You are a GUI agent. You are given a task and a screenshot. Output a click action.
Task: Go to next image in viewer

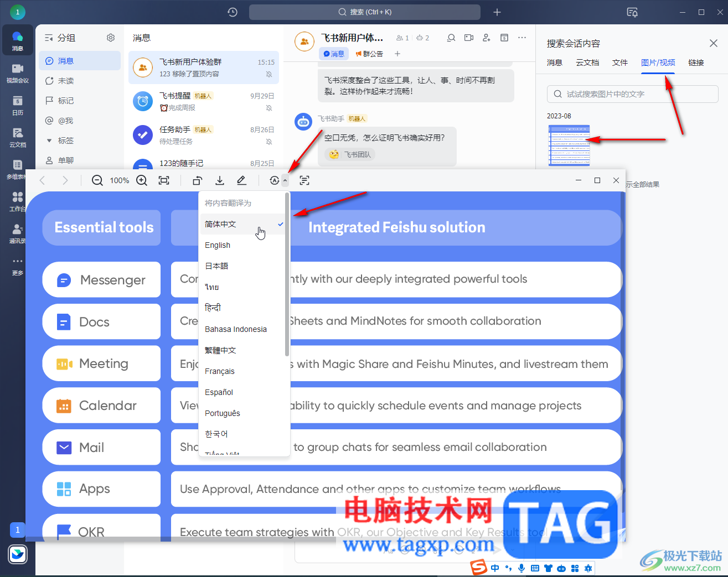65,180
